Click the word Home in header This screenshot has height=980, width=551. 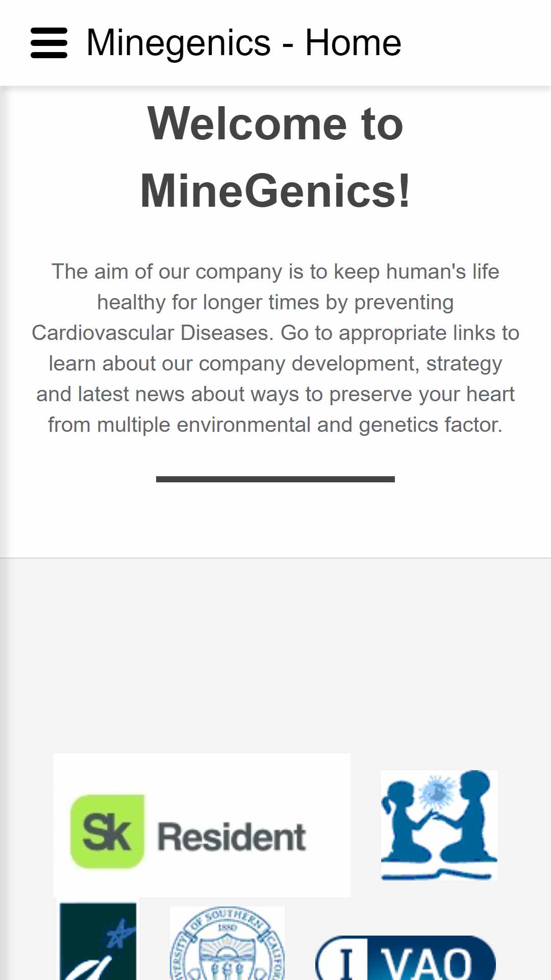point(353,43)
